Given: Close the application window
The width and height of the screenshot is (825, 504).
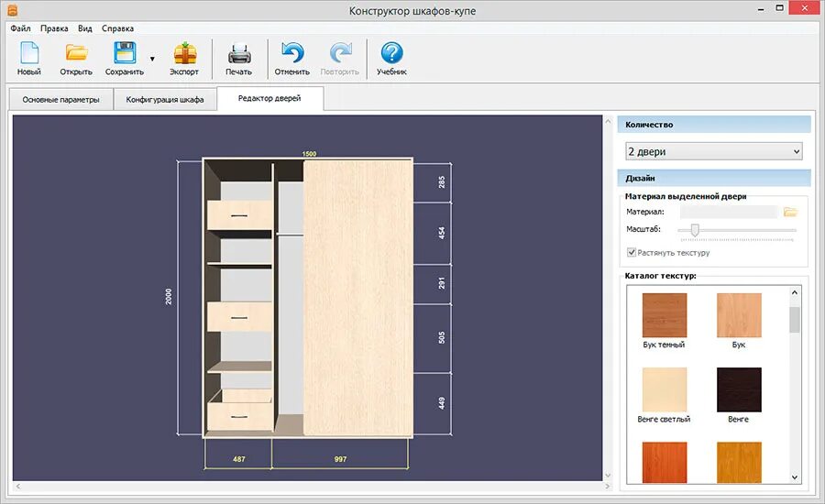Looking at the screenshot, I should [805, 8].
